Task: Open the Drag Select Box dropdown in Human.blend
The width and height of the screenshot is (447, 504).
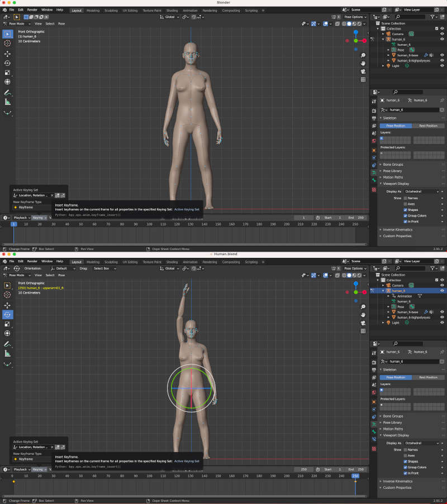Action: click(x=104, y=268)
